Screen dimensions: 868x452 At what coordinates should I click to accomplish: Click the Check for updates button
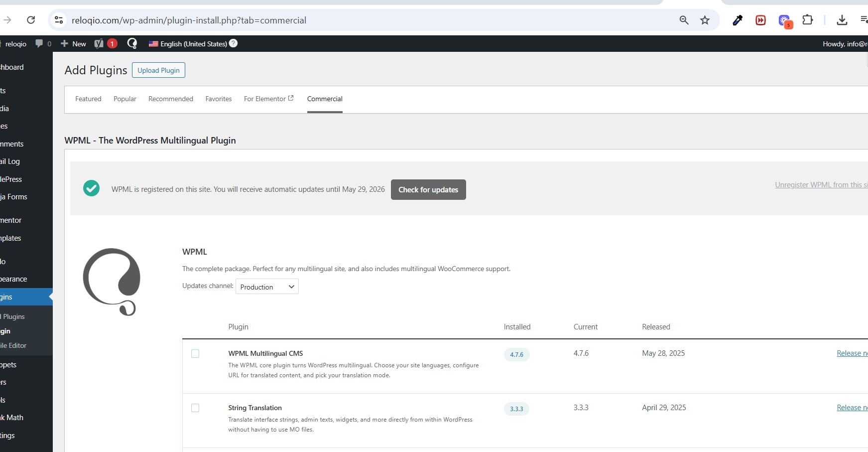(x=428, y=189)
